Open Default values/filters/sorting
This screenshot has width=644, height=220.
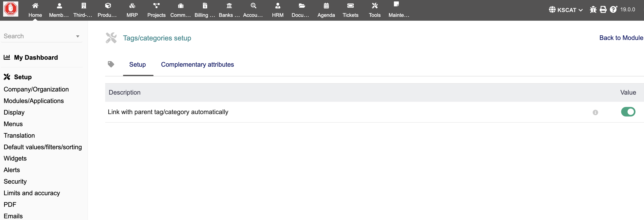[x=43, y=147]
